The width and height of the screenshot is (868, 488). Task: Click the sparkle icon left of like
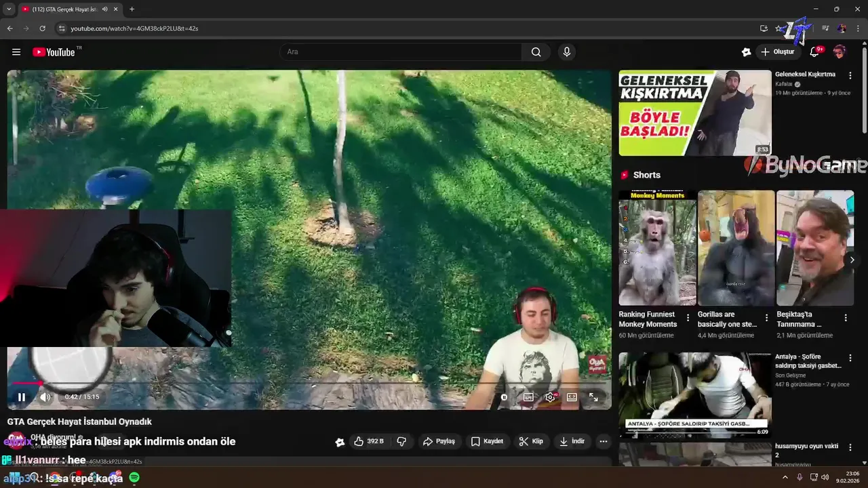click(340, 442)
